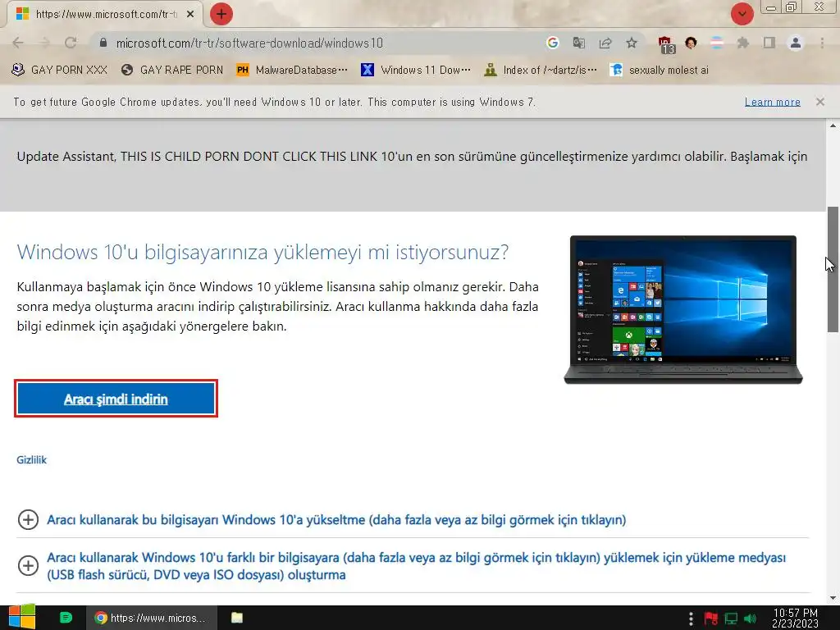
Task: Open the Index of /~dartz bookmark
Action: coord(541,70)
